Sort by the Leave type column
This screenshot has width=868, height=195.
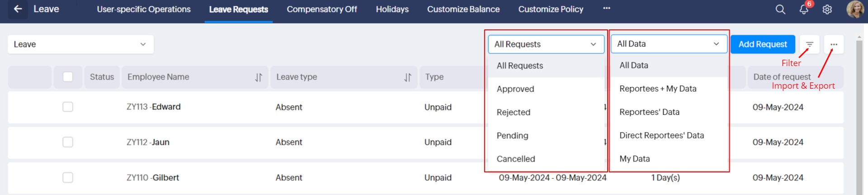(408, 77)
